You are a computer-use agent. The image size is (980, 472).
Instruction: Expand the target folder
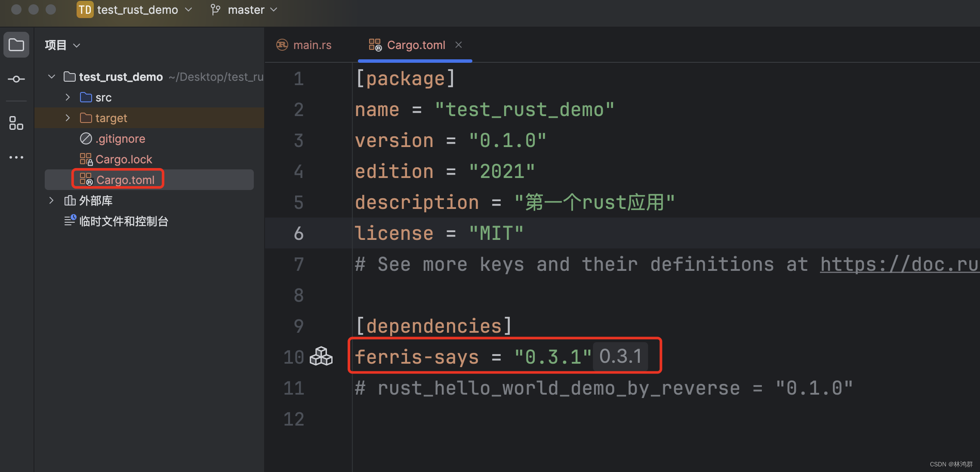click(68, 118)
